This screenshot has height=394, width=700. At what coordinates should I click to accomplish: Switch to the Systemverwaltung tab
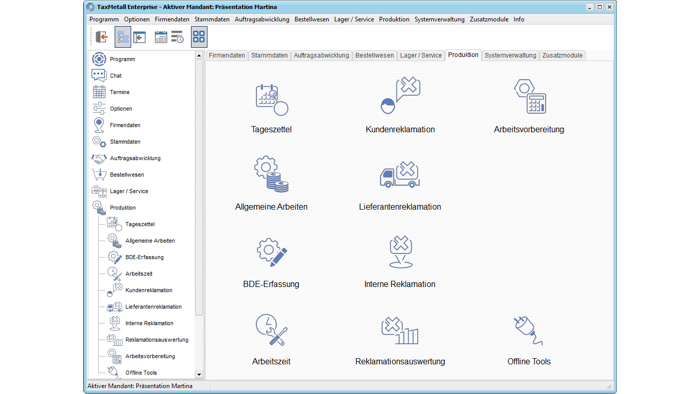[510, 55]
